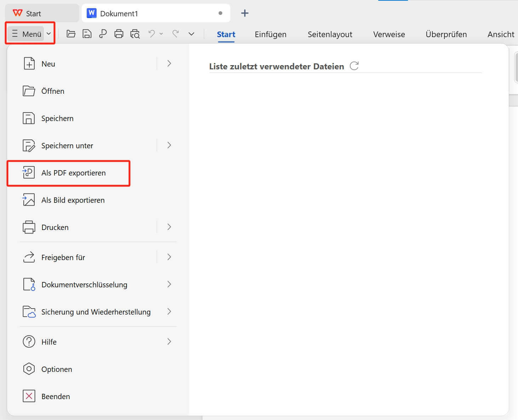Open the Seitenlayout ribbon tab
The image size is (518, 420).
pos(330,34)
